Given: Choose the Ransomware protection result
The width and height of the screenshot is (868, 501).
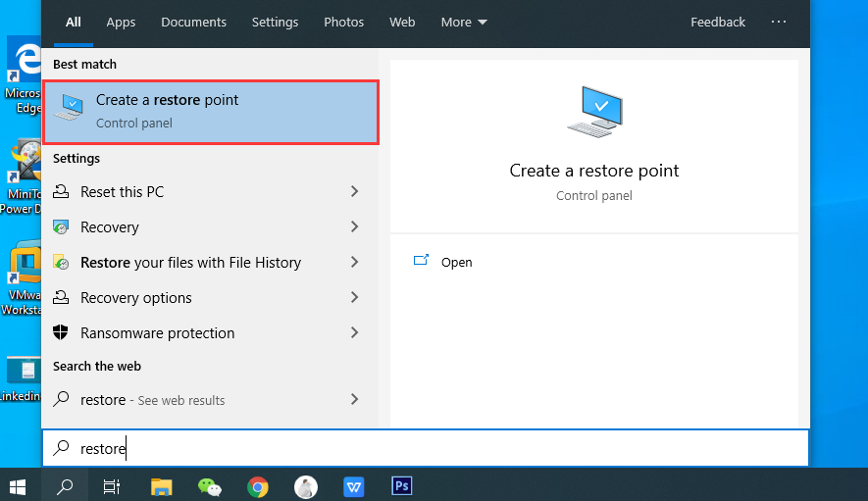Looking at the screenshot, I should (x=158, y=333).
